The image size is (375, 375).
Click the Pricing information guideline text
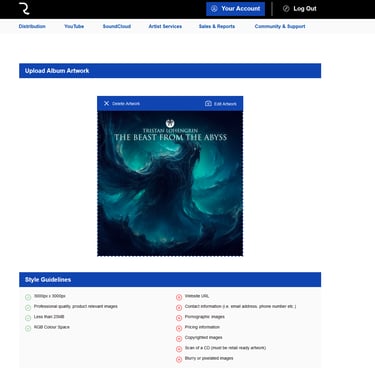pos(202,327)
